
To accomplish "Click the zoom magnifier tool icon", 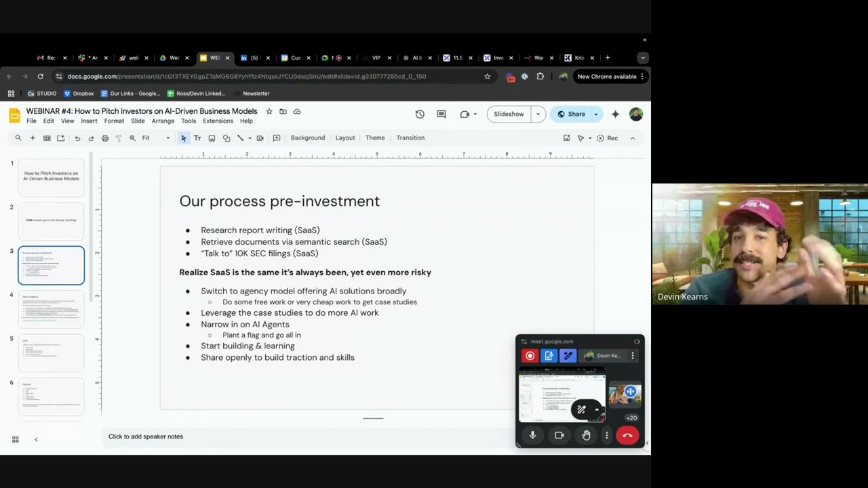I will tap(132, 138).
